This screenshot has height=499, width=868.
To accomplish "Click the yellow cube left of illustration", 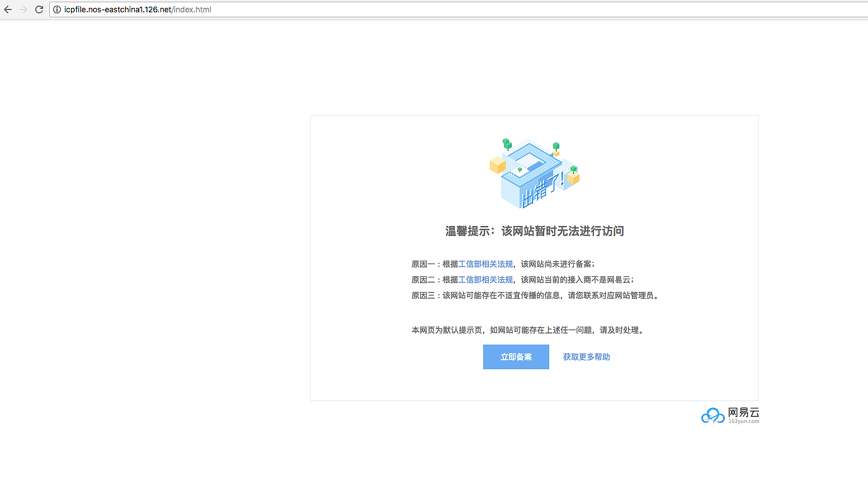I will 497,165.
